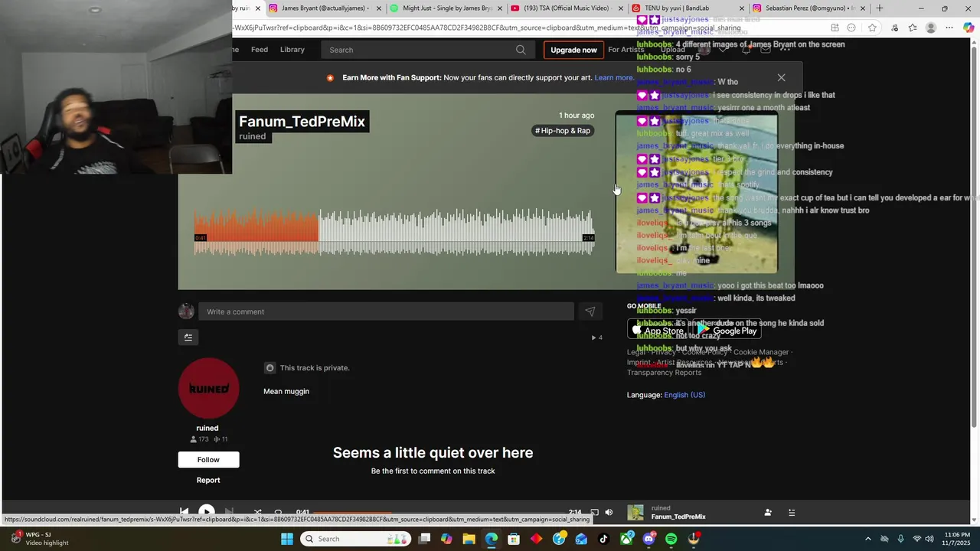This screenshot has width=980, height=551.
Task: Open Task View from the taskbar
Action: coord(424,539)
